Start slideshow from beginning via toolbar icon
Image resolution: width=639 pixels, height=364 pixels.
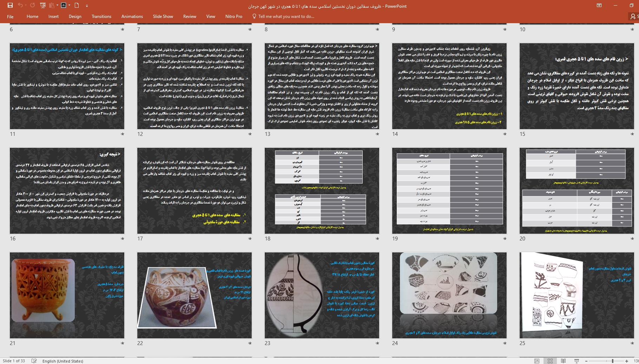point(43,5)
